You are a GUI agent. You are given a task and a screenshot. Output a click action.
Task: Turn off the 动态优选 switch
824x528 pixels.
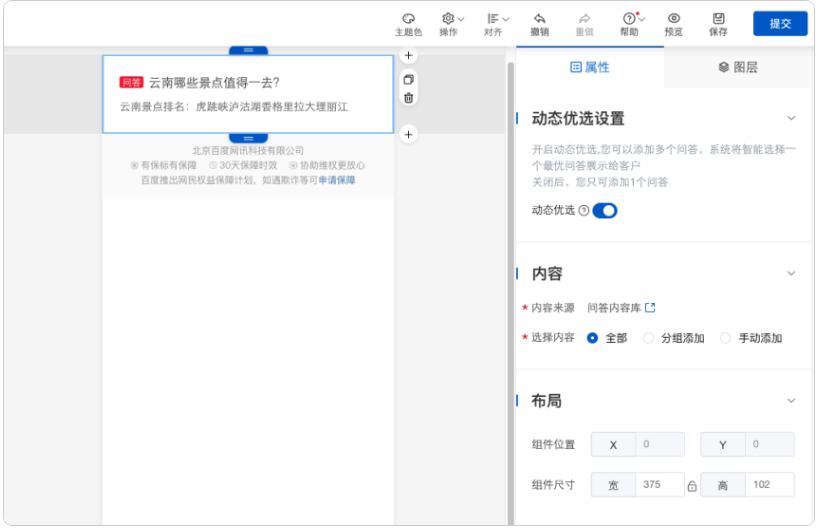point(605,211)
